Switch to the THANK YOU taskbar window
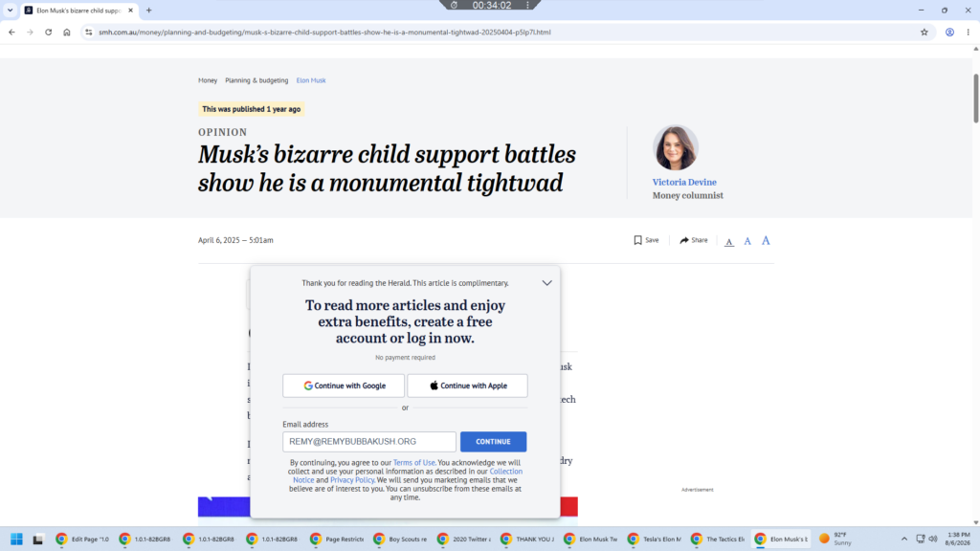The width and height of the screenshot is (980, 551). click(x=527, y=539)
